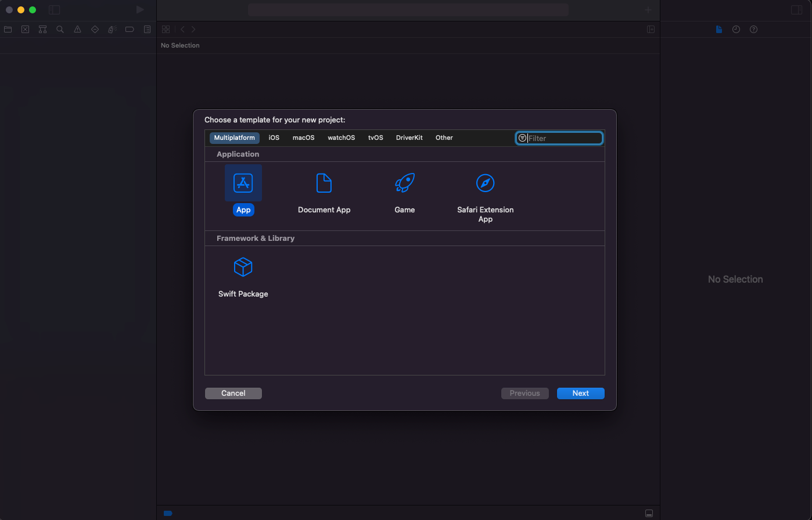Switch to the macOS tab
The image size is (812, 520).
[x=303, y=138]
